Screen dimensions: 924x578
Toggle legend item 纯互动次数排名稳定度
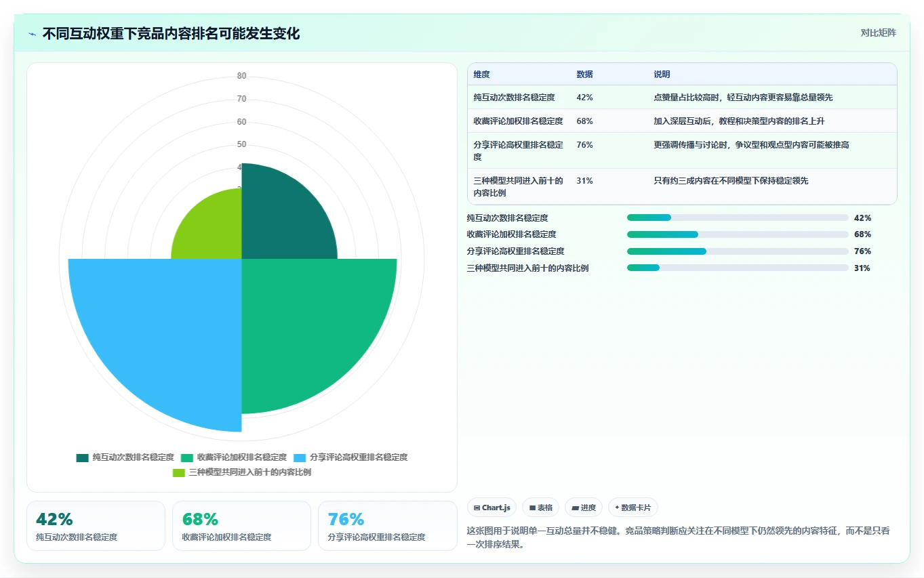tap(125, 457)
